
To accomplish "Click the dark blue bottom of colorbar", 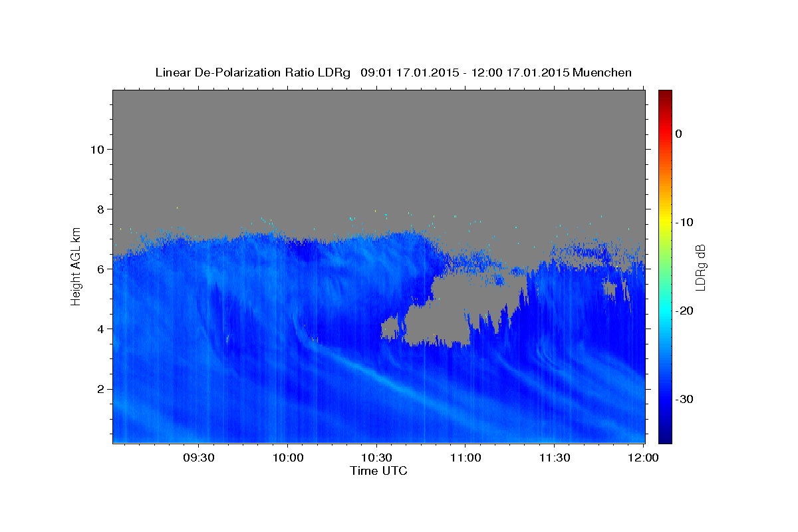I will click(665, 437).
